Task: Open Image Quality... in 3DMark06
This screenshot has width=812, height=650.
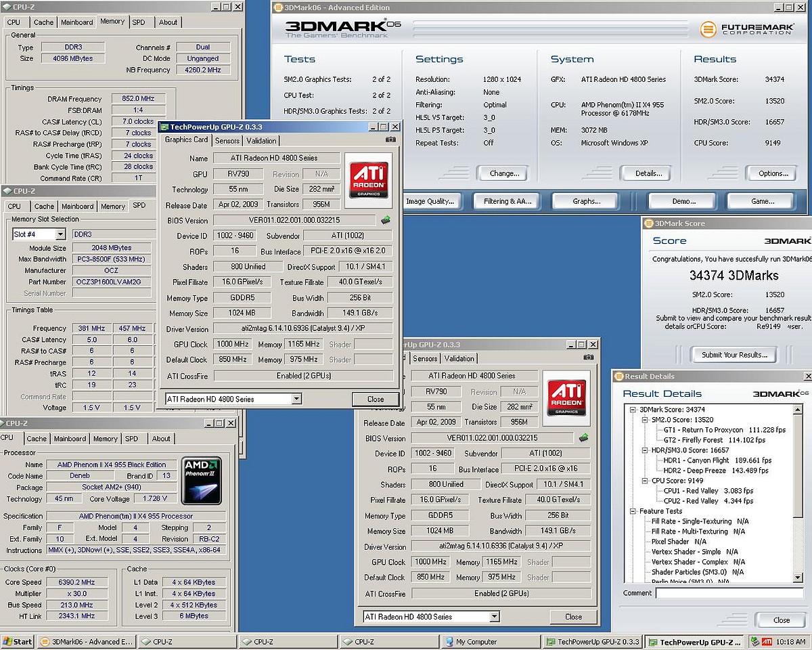Action: point(430,201)
